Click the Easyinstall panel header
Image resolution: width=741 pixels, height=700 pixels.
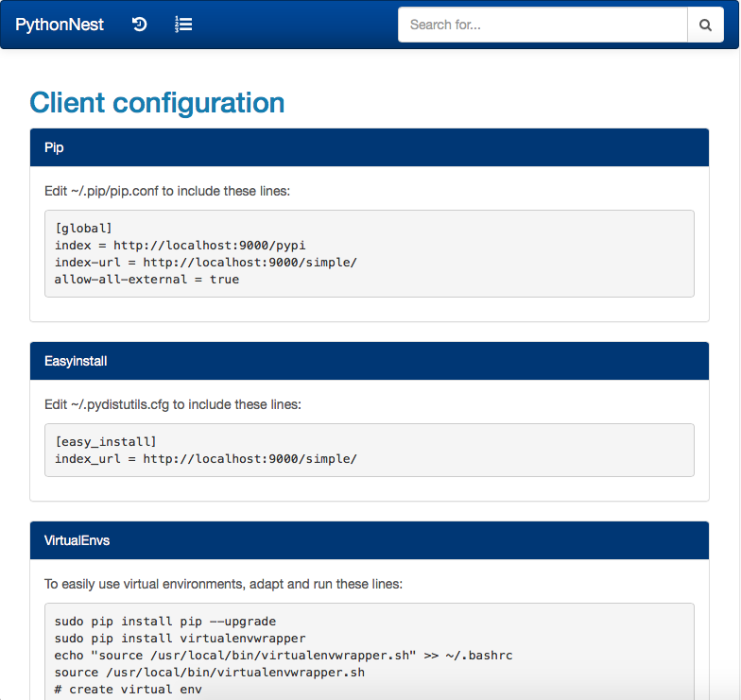[x=369, y=361]
